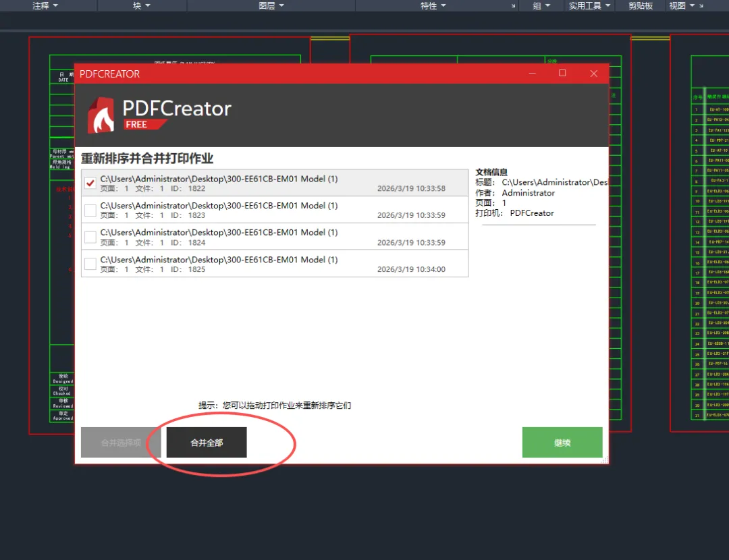This screenshot has width=729, height=560.
Task: Open the 剪贴板 ribbon panel
Action: [x=641, y=5]
